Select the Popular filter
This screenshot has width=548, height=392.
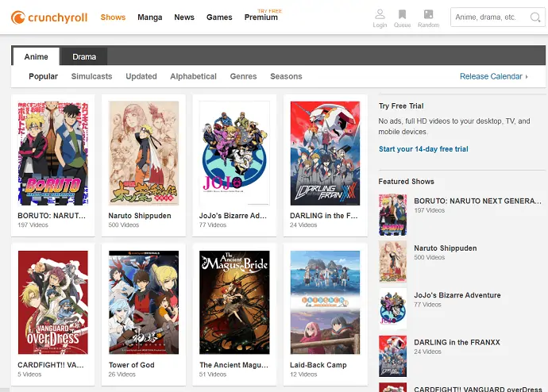[x=44, y=76]
